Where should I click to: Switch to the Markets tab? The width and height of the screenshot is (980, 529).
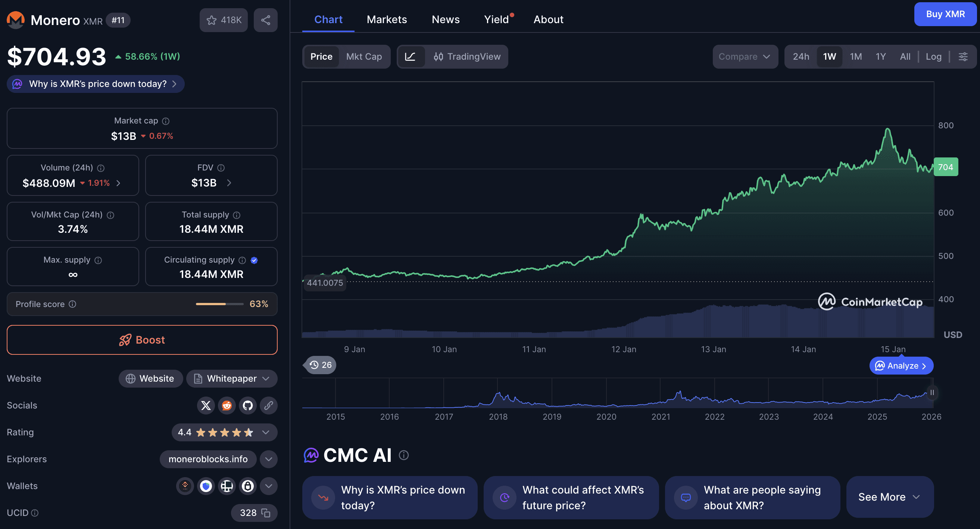tap(387, 19)
